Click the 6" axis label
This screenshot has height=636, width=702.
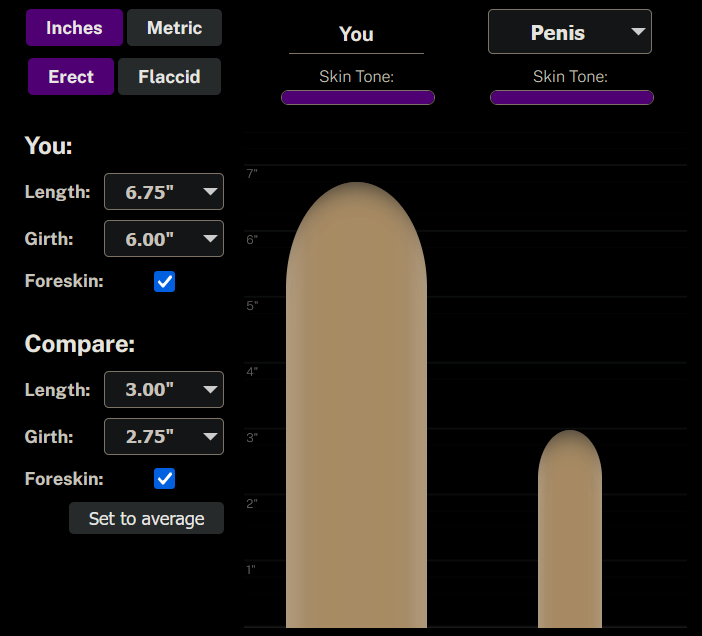252,240
